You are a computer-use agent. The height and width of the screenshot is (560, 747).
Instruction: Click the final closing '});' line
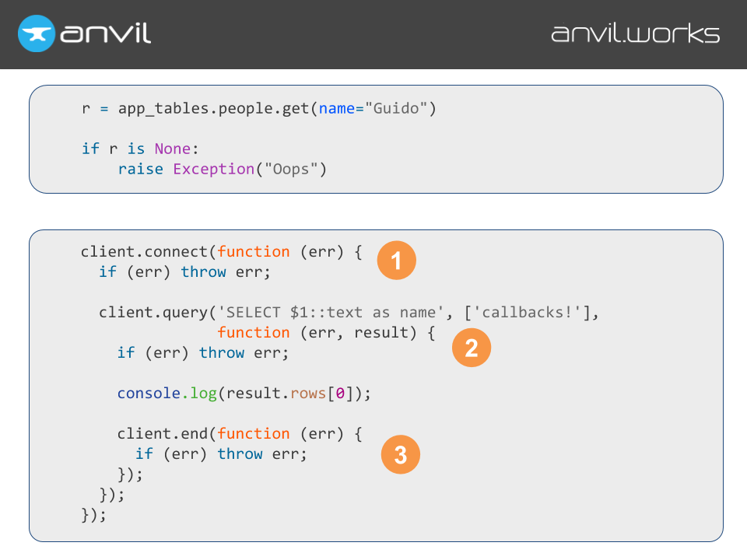(x=93, y=514)
